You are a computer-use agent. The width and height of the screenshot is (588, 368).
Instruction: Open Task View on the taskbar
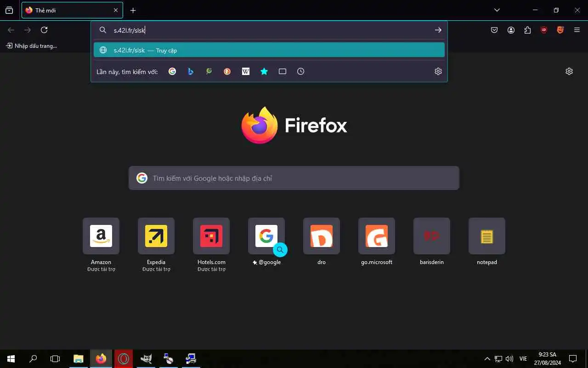coord(55,359)
